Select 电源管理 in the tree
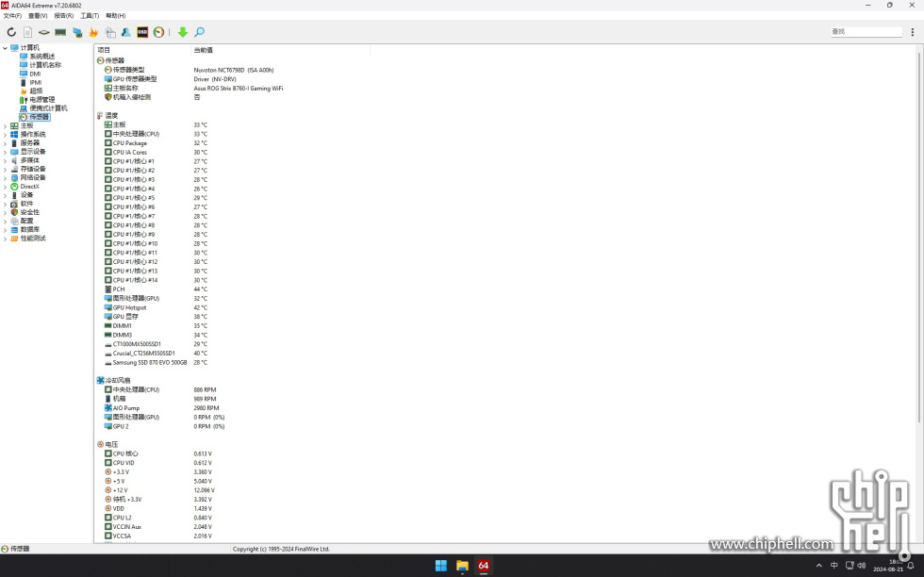Image resolution: width=924 pixels, height=577 pixels. [x=41, y=100]
